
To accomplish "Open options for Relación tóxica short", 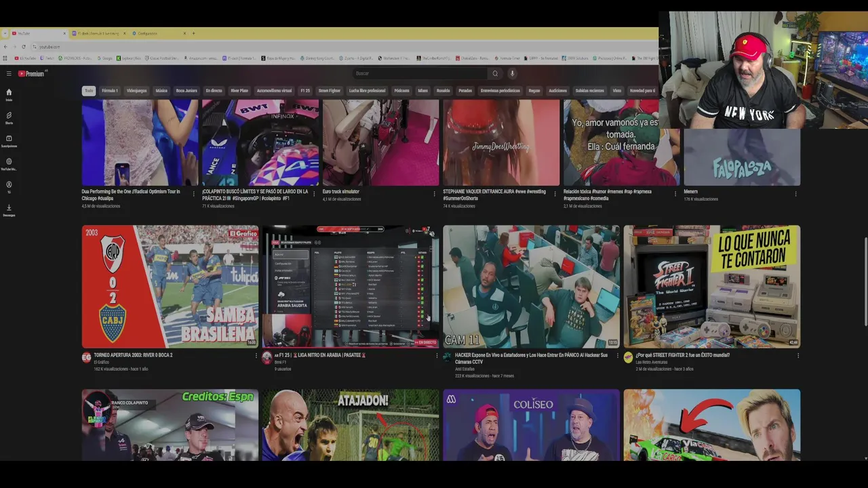I will [x=675, y=193].
